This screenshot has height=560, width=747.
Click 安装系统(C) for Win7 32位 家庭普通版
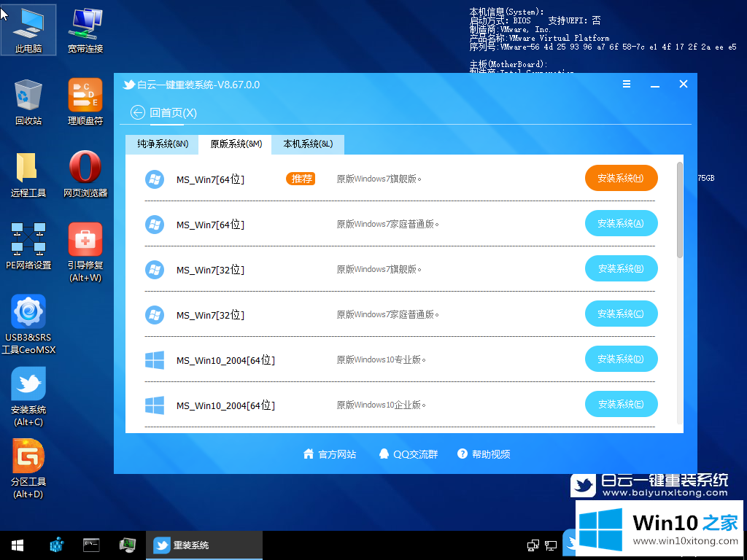[622, 314]
